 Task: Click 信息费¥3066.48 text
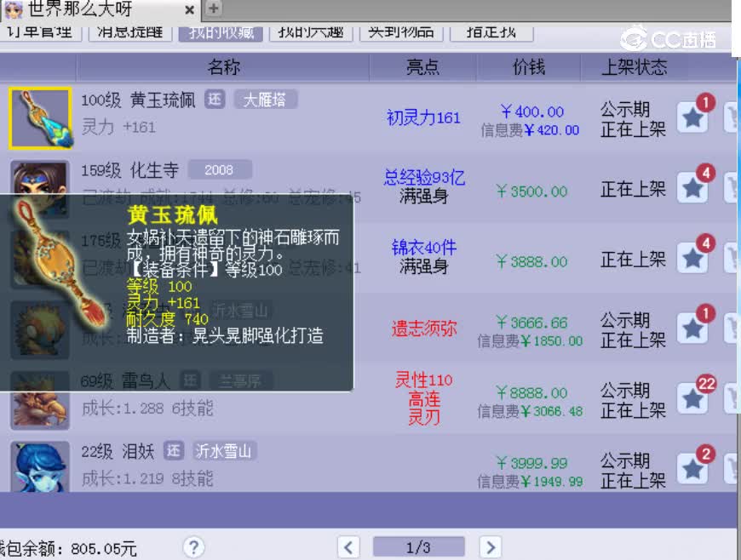click(x=530, y=411)
